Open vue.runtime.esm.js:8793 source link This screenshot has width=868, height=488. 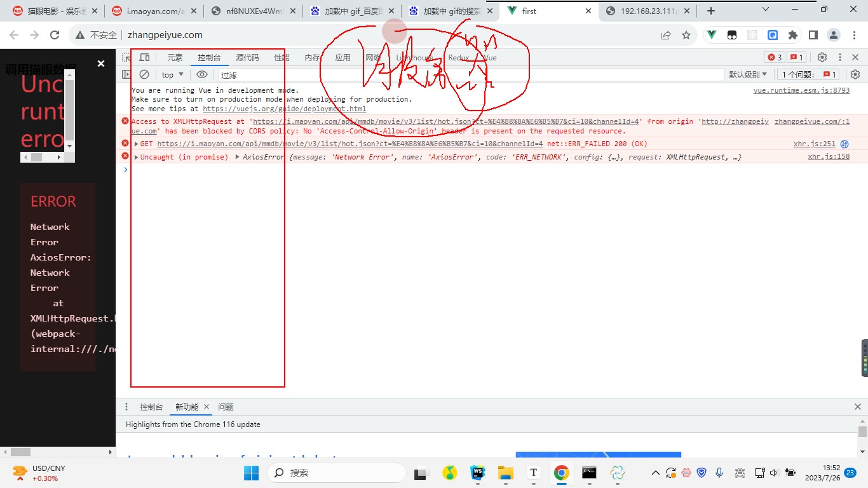coord(801,90)
